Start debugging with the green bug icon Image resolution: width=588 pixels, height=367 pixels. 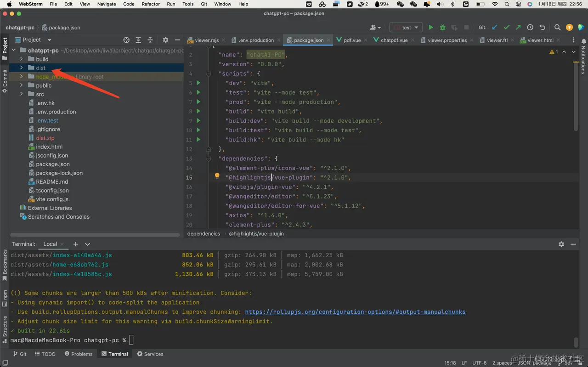pos(443,28)
